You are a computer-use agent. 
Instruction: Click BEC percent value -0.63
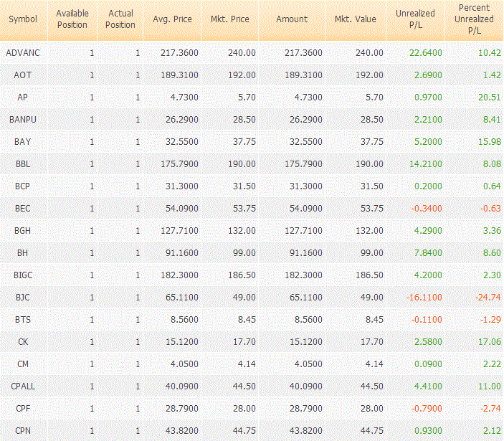(491, 208)
